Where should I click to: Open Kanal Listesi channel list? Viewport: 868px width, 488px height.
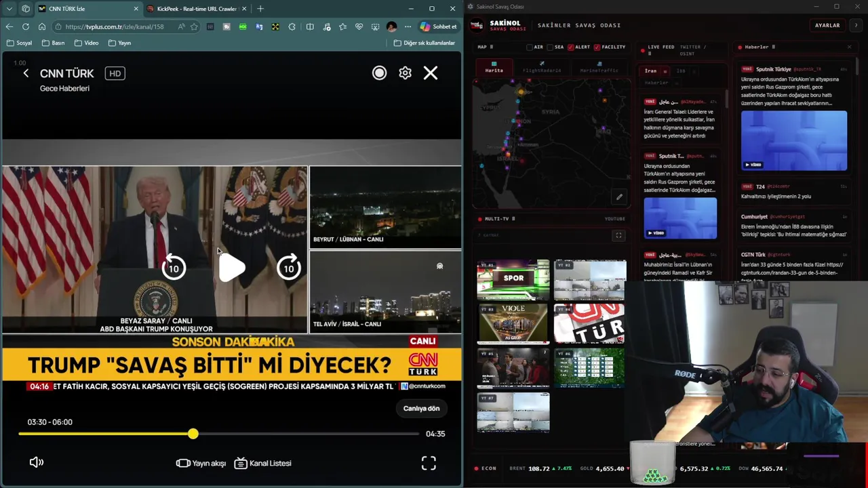[x=262, y=463]
